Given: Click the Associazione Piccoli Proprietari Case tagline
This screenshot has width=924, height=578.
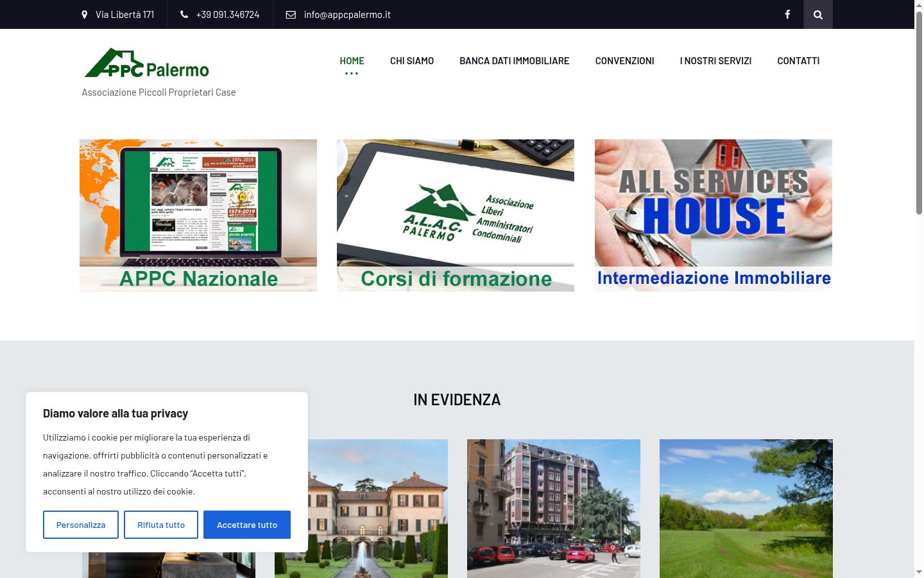Looking at the screenshot, I should click(158, 92).
